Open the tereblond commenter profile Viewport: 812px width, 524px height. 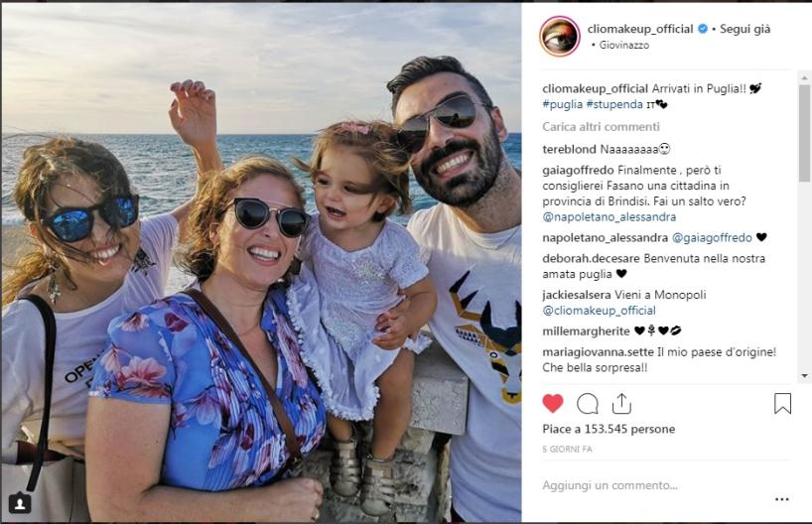[x=569, y=149]
